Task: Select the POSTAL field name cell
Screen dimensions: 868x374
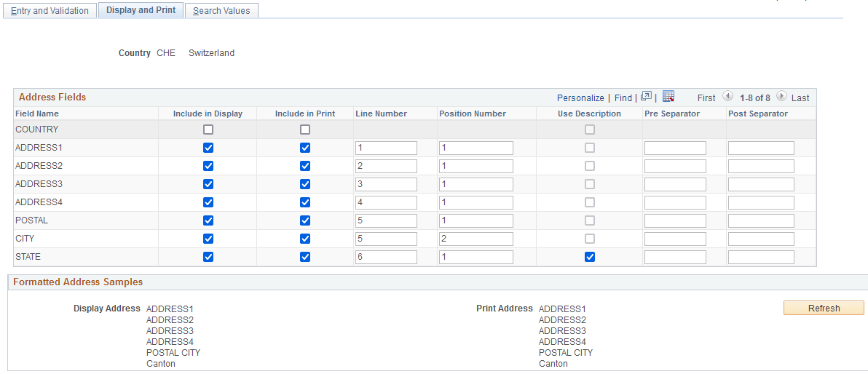Action: click(x=31, y=220)
